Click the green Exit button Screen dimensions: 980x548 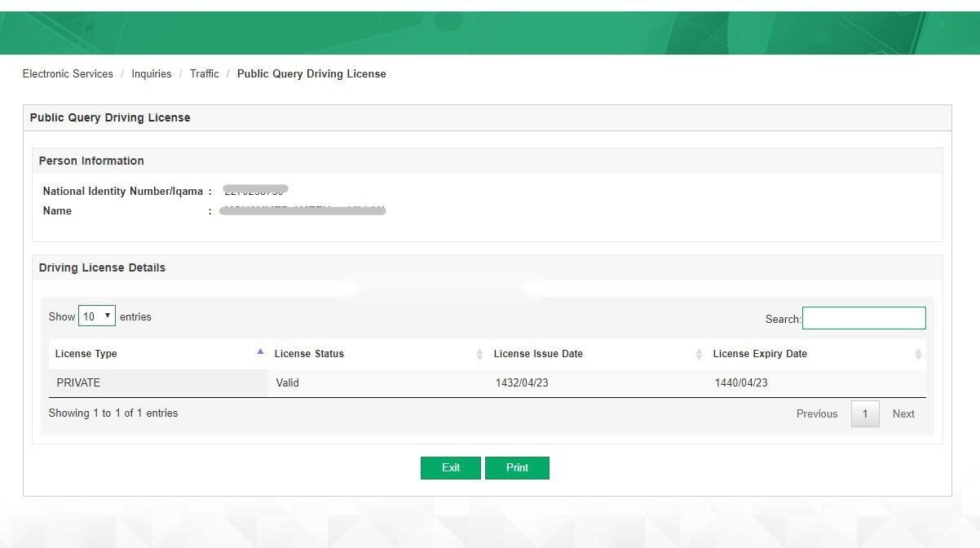tap(451, 468)
